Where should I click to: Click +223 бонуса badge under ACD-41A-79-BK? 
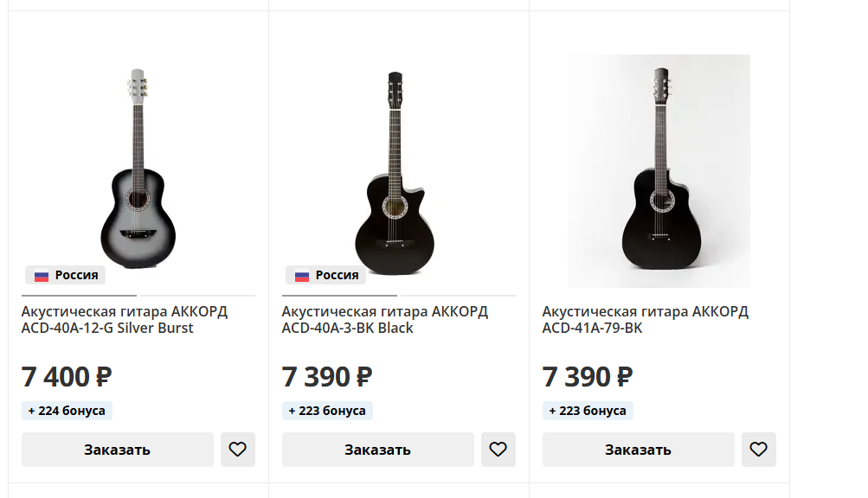pyautogui.click(x=588, y=411)
